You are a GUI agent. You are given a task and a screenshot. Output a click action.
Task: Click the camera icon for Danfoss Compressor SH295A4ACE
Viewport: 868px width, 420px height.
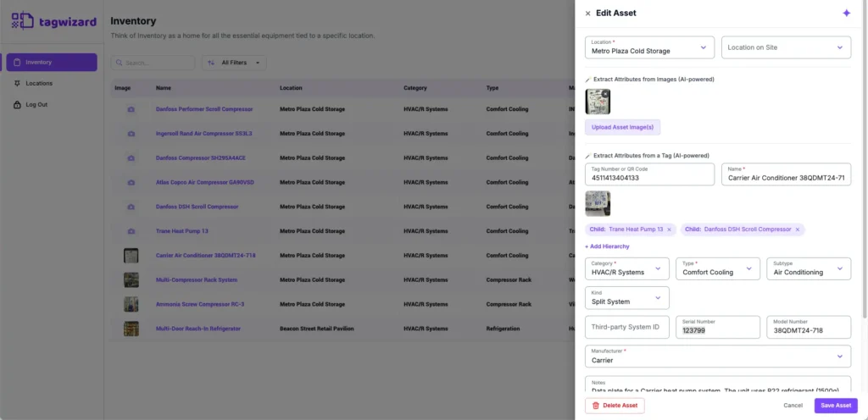131,158
